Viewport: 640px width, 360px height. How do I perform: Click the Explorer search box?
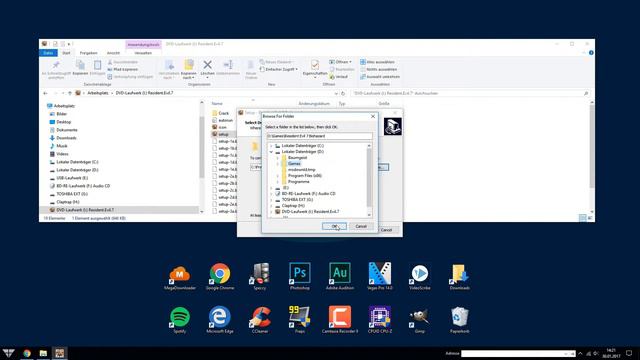tap(471, 93)
